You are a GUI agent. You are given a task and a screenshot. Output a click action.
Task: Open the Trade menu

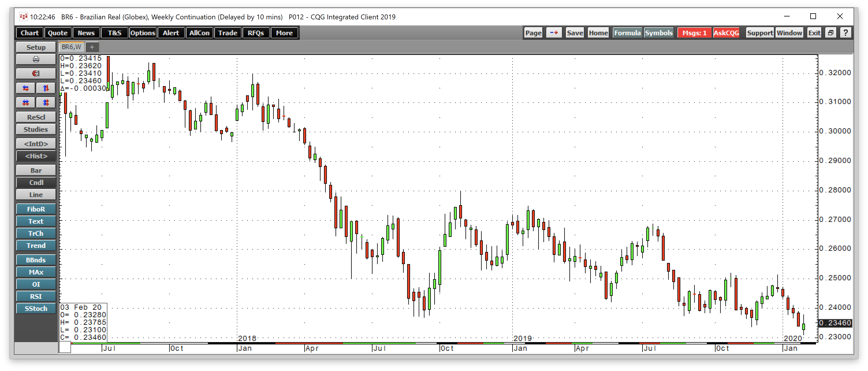[228, 33]
